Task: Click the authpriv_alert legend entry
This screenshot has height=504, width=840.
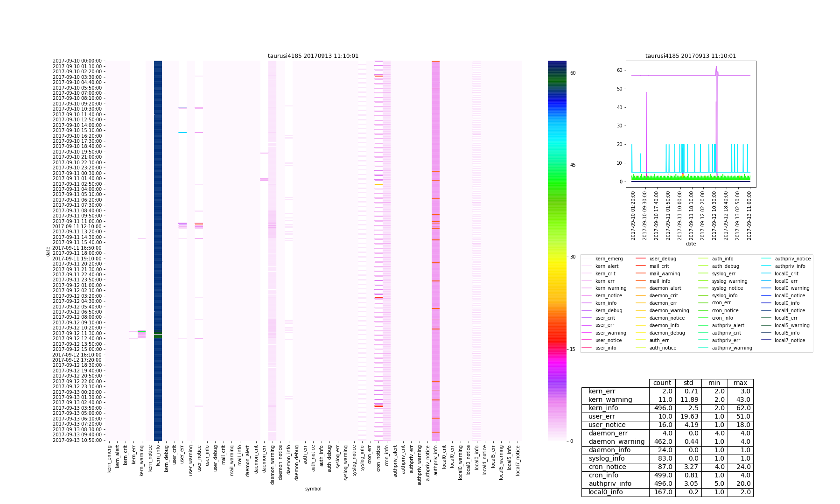Action: (728, 326)
